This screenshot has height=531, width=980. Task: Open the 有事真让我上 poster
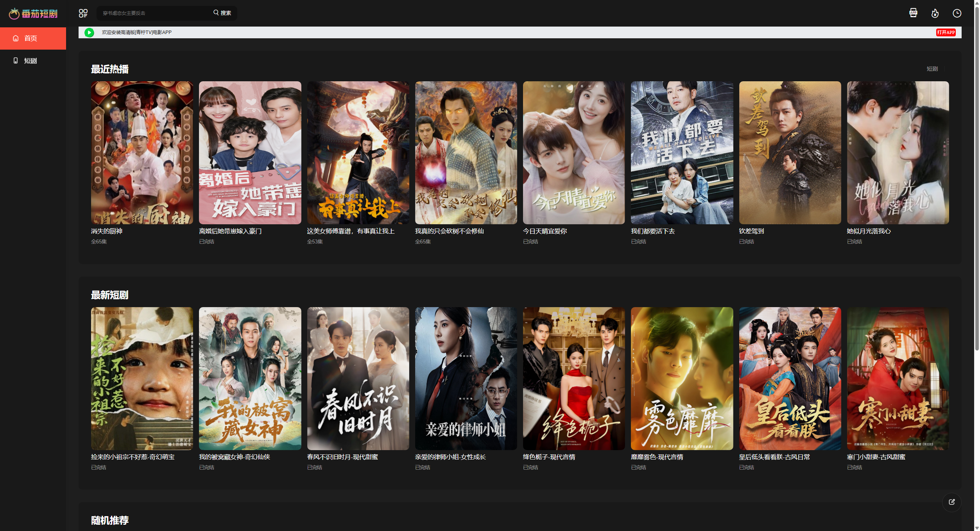[x=358, y=152]
